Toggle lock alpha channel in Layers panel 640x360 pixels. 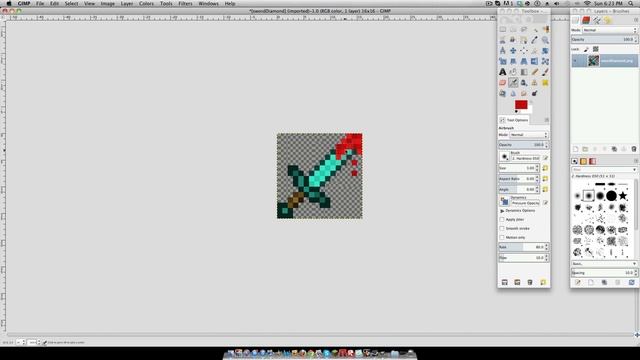tap(596, 49)
